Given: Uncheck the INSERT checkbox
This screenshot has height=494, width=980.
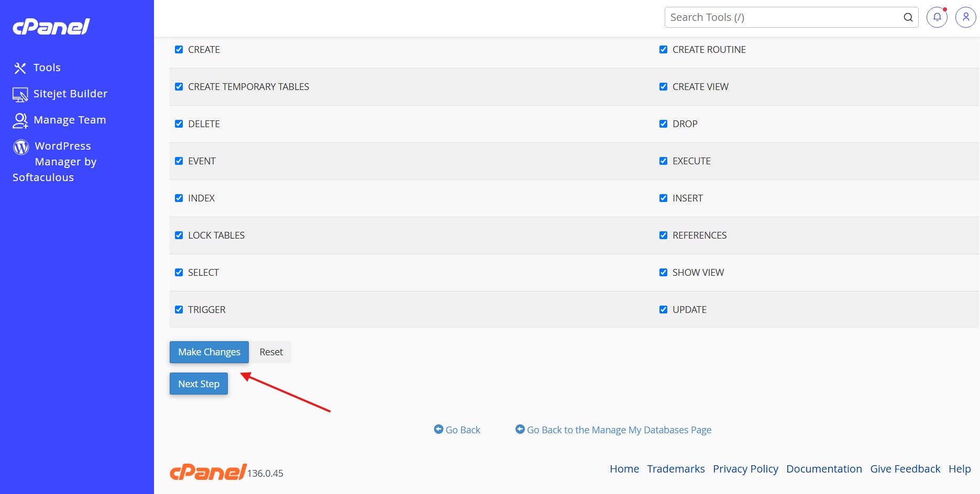Looking at the screenshot, I should 663,198.
